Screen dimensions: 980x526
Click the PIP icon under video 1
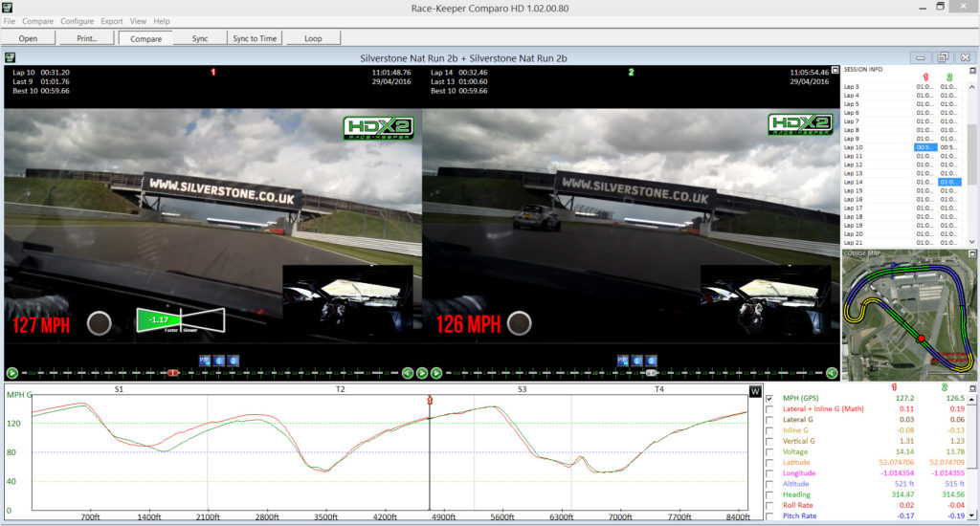coord(205,360)
